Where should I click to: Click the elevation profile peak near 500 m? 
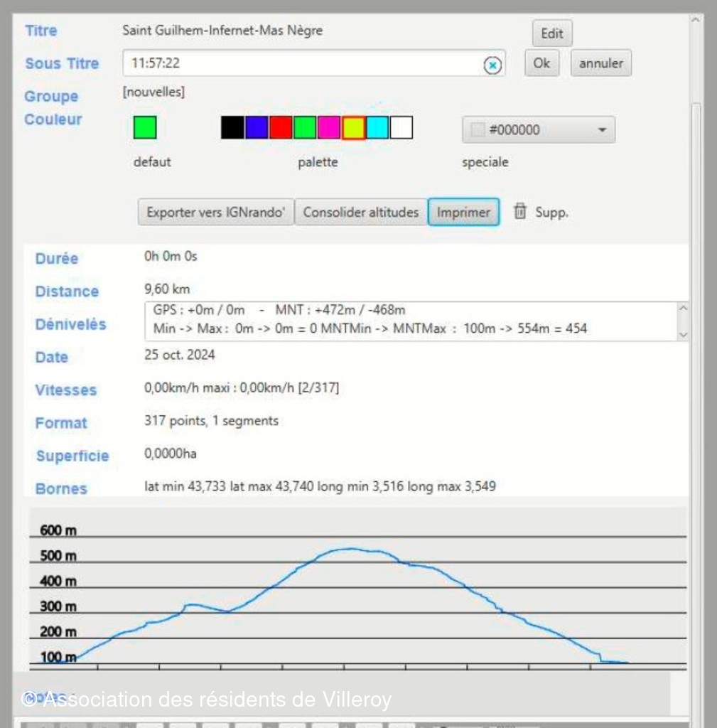point(348,549)
